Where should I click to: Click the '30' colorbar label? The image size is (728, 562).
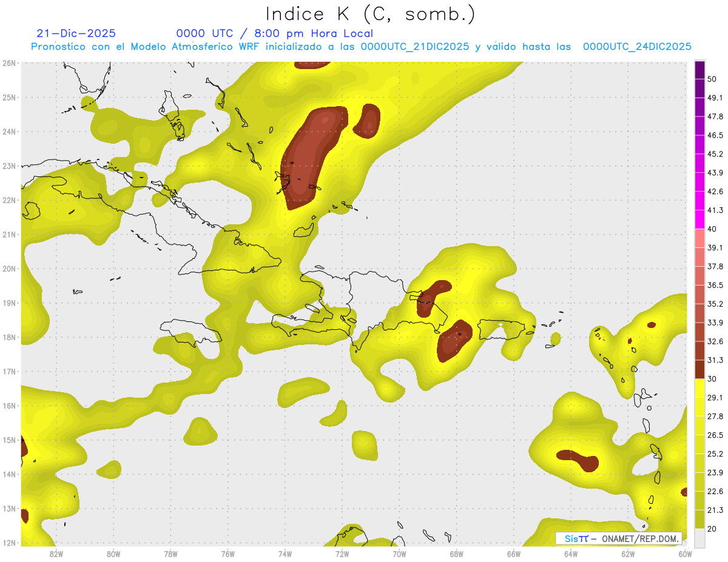tap(712, 379)
